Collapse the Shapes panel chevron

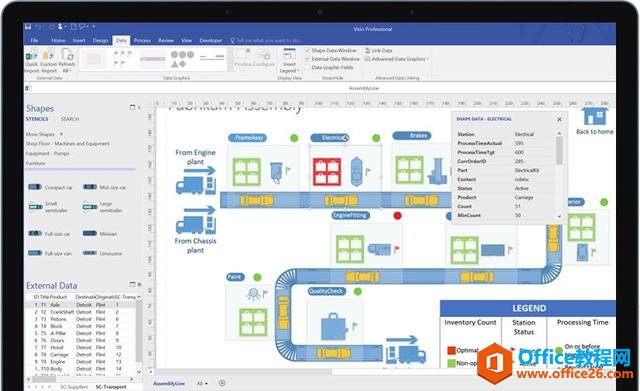click(139, 107)
